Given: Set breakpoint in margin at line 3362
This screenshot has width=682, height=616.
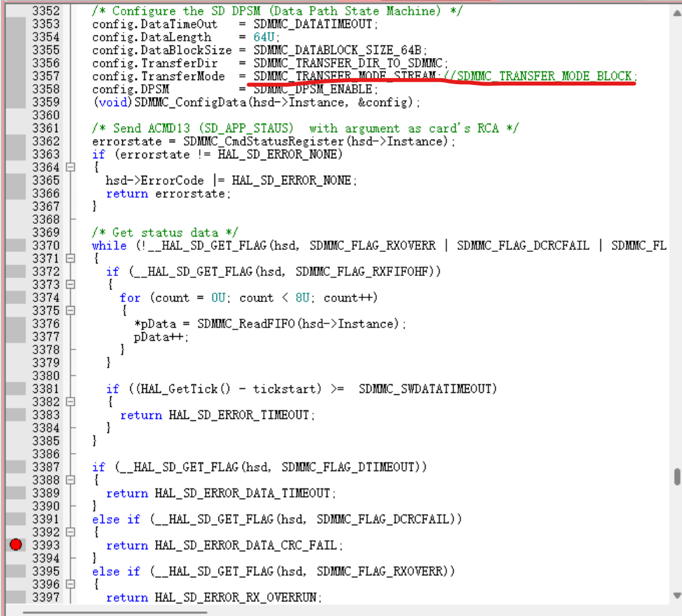Looking at the screenshot, I should coord(15,141).
